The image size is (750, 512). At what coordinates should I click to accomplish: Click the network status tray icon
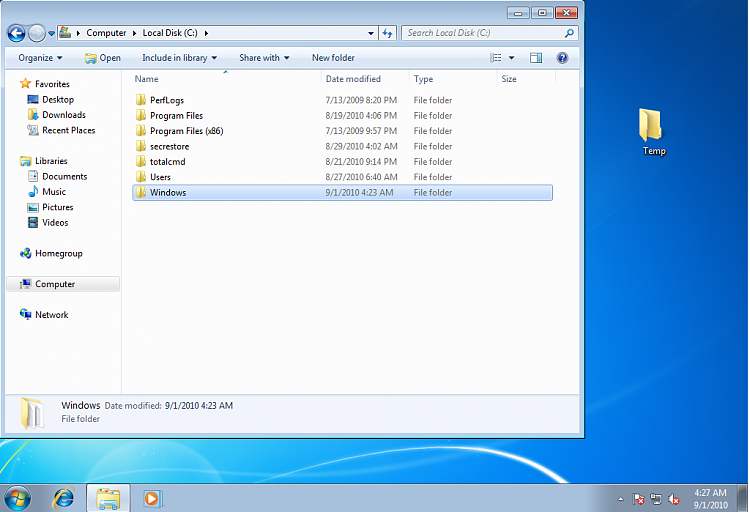point(656,500)
